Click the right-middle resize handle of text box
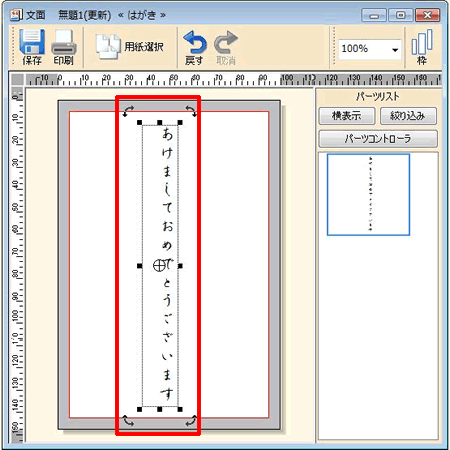The width and height of the screenshot is (450, 450). coord(180,266)
